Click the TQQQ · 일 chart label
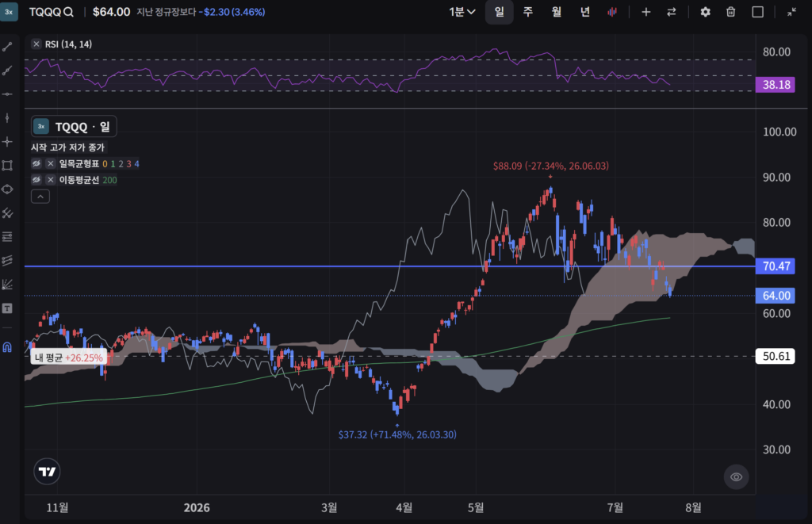The image size is (812, 524). tap(74, 126)
